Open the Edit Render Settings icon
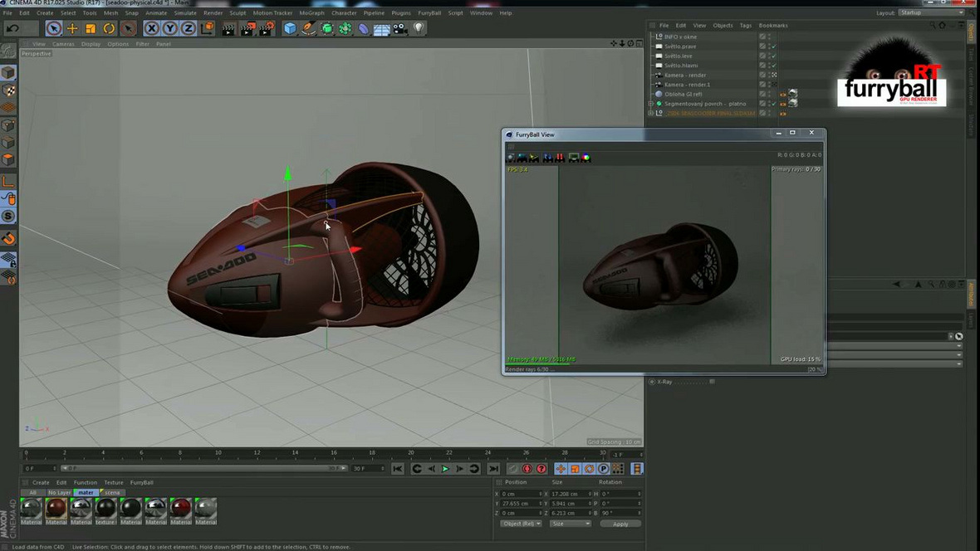This screenshot has height=551, width=980. click(x=267, y=27)
